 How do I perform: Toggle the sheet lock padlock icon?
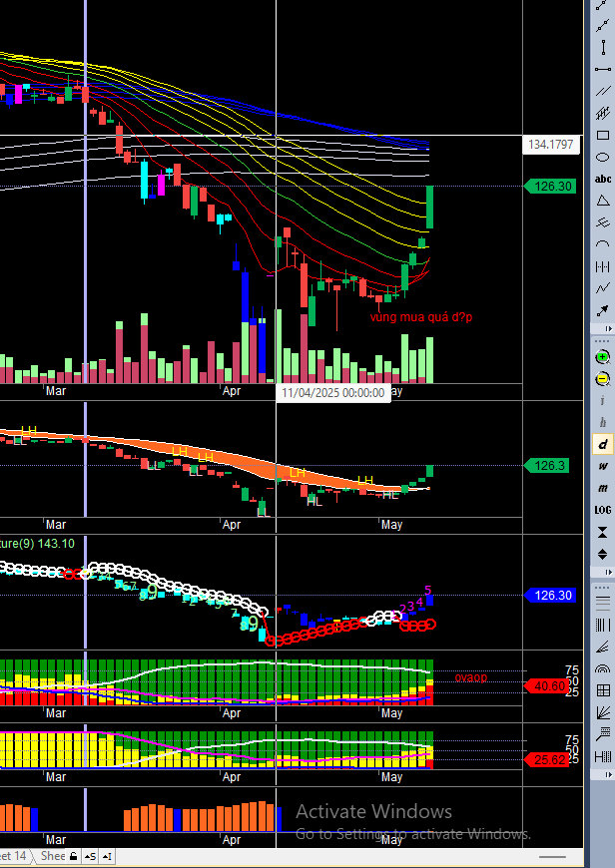(x=74, y=856)
